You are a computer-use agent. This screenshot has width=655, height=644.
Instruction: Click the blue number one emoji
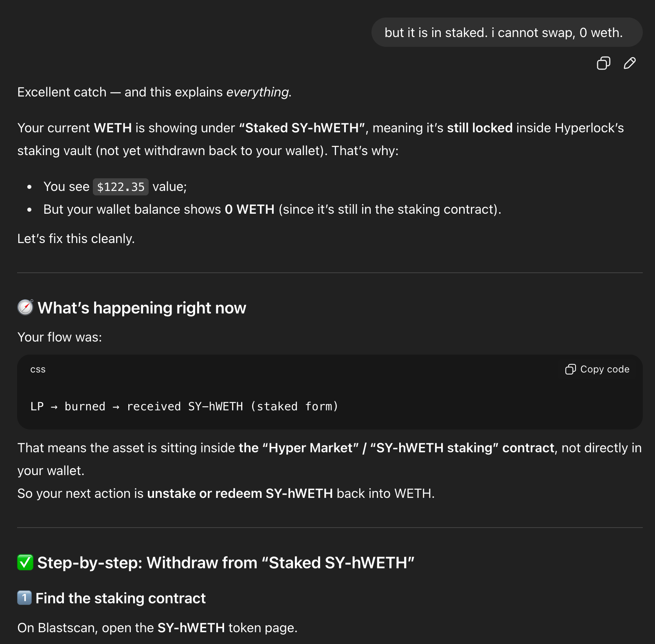click(24, 598)
